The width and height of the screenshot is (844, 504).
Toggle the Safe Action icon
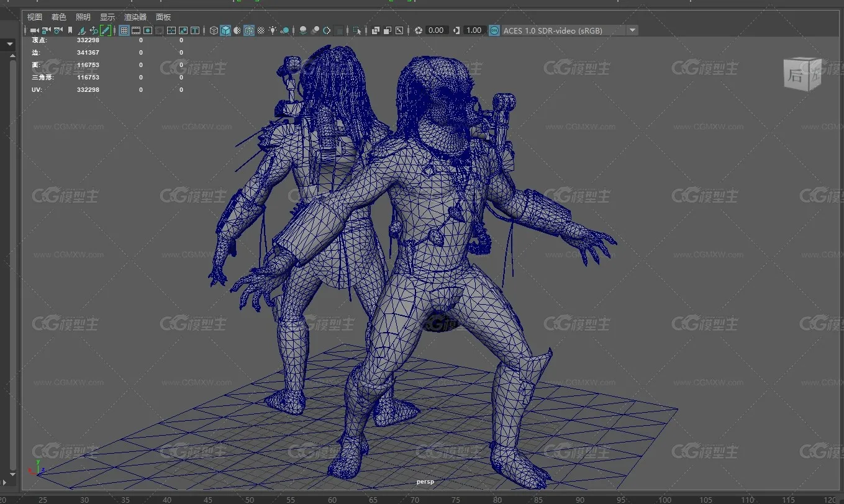point(183,30)
